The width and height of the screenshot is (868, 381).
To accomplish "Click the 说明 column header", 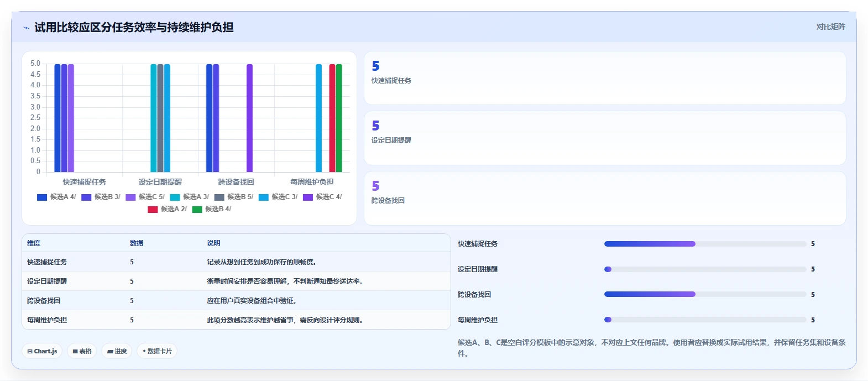I will [x=213, y=243].
